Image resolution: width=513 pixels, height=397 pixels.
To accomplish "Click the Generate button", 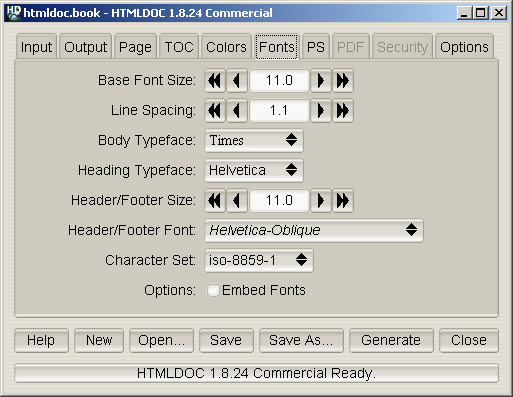I will (x=391, y=340).
